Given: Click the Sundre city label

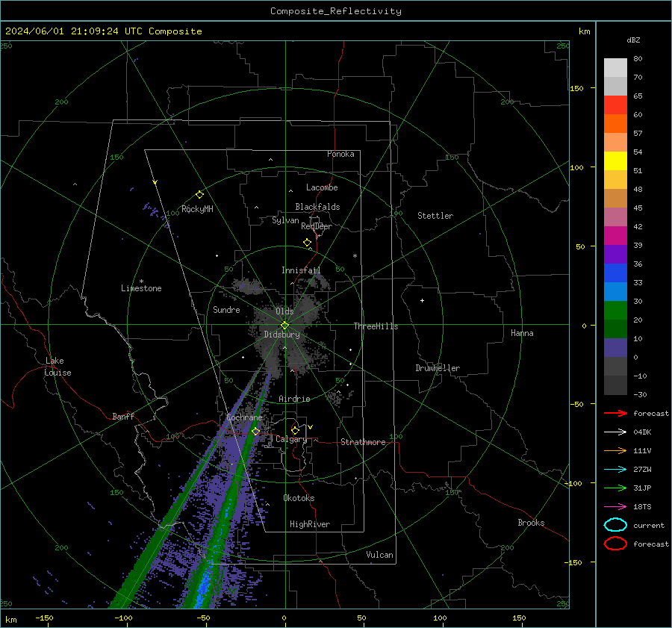Looking at the screenshot, I should [226, 309].
